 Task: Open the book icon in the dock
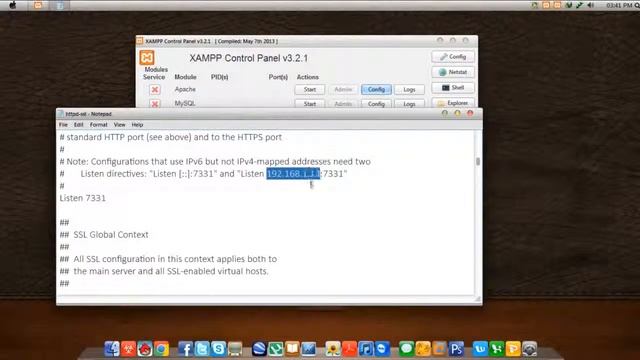click(292, 349)
